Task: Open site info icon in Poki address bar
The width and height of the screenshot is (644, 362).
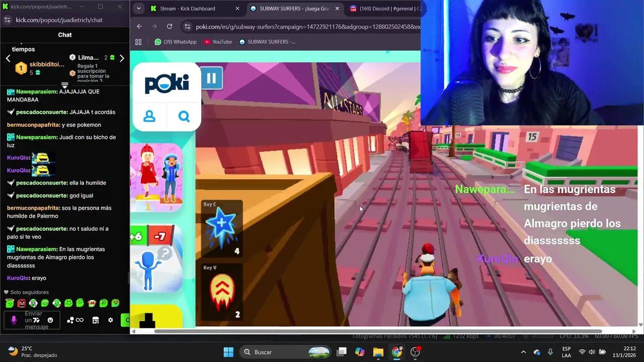Action: click(x=187, y=27)
